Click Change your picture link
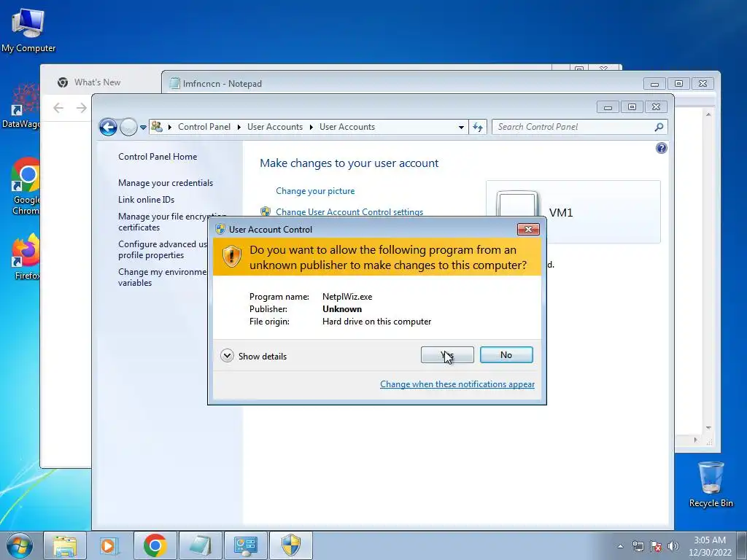The image size is (747, 560). tap(315, 191)
